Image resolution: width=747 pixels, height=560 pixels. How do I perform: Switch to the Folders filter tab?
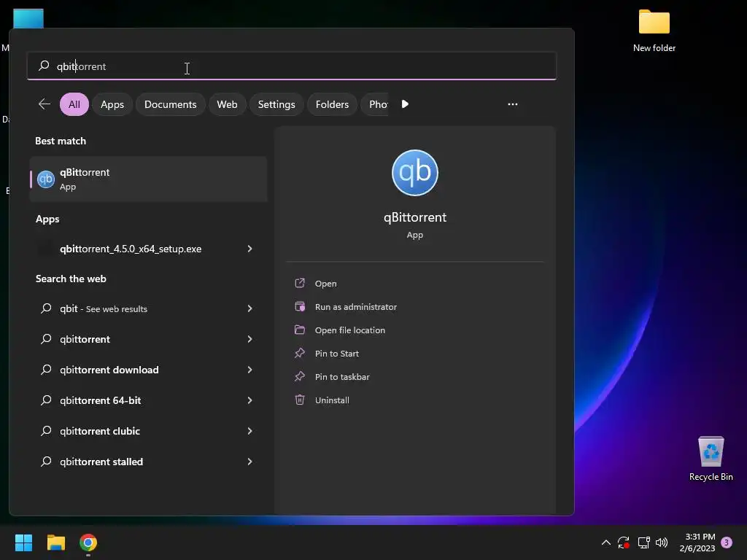point(332,104)
